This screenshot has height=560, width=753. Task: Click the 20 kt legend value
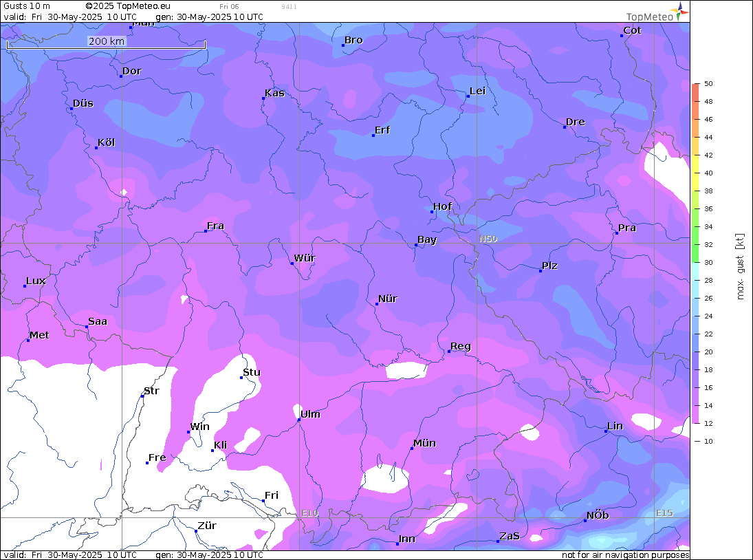[708, 352]
